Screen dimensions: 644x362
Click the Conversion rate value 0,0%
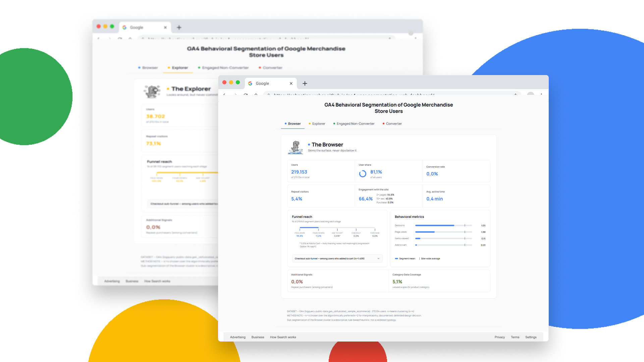(432, 174)
